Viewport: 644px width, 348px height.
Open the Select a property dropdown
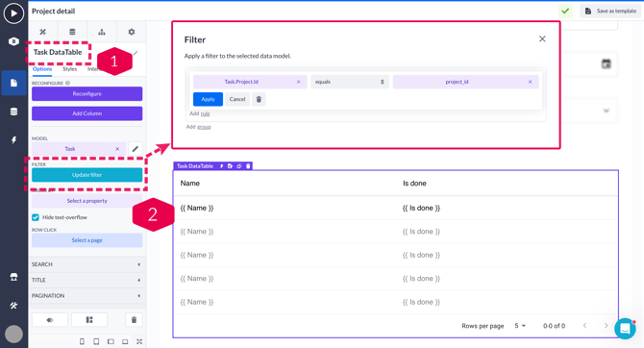(x=87, y=201)
